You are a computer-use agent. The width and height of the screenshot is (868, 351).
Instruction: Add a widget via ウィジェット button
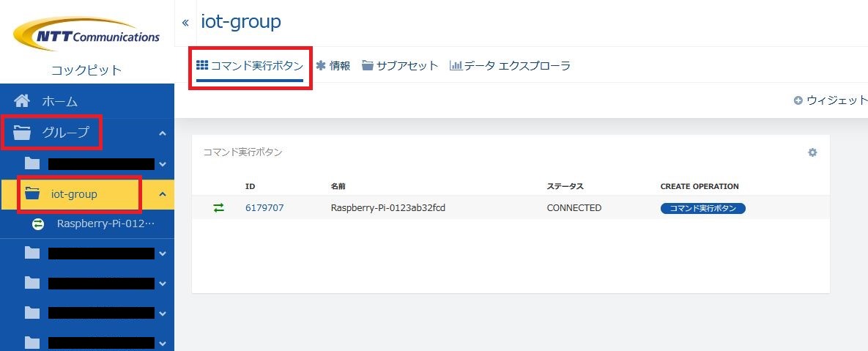pos(831,101)
